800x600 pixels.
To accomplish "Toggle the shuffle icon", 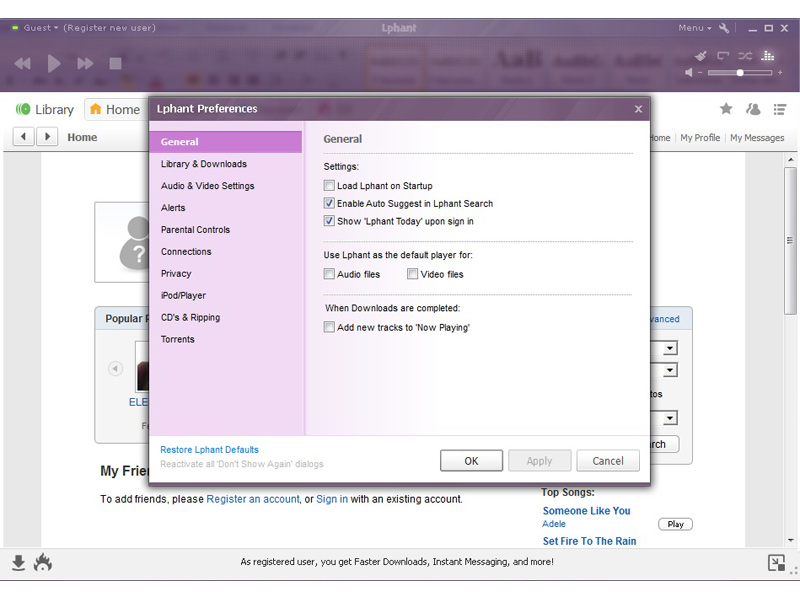I will [x=745, y=56].
